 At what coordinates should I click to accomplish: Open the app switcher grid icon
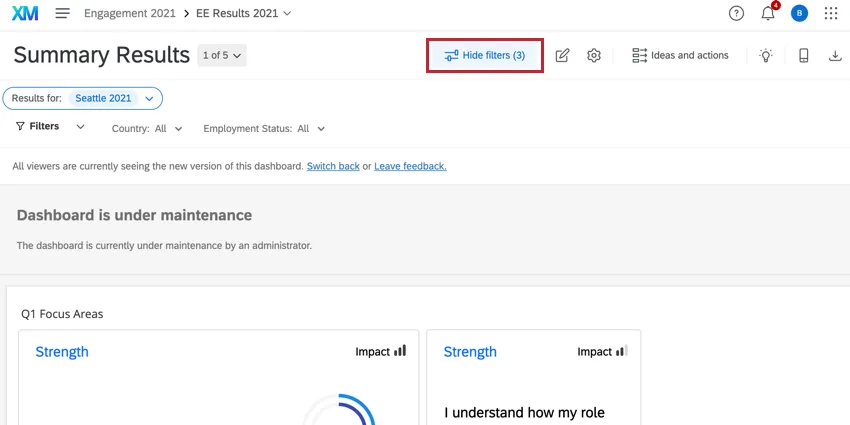point(831,14)
